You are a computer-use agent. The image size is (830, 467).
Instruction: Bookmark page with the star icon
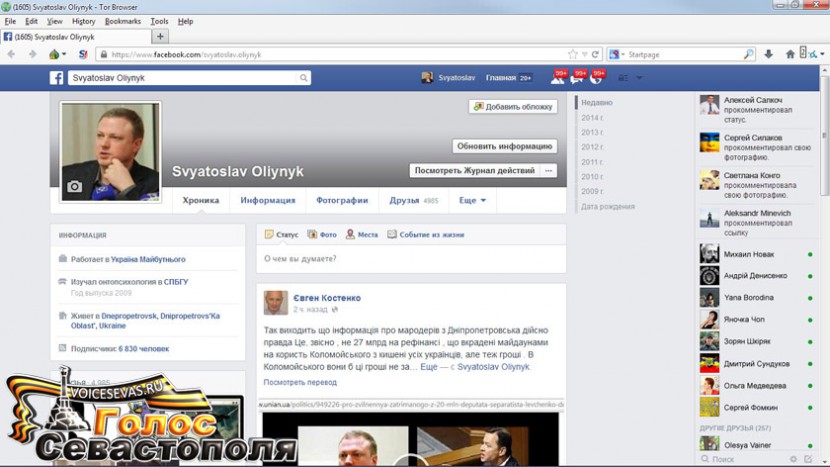click(572, 54)
